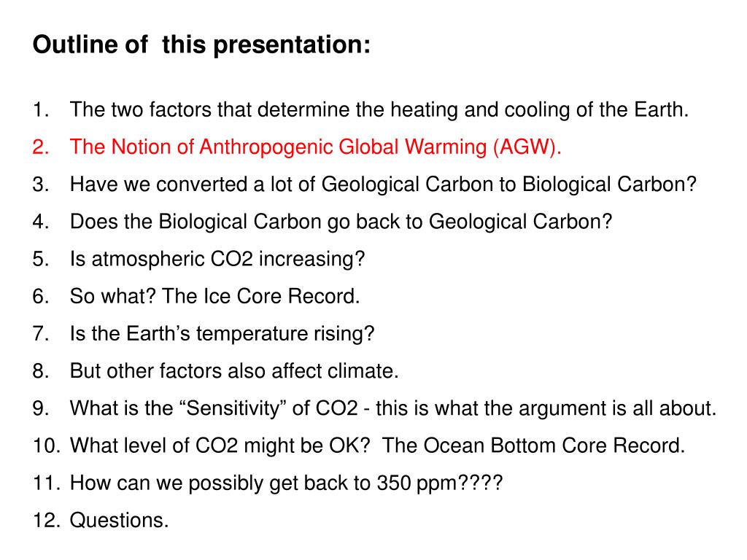This screenshot has height=560, width=747.
Task: Select 'What level of CO2 might be OK?' text
Action: pyautogui.click(x=220, y=446)
